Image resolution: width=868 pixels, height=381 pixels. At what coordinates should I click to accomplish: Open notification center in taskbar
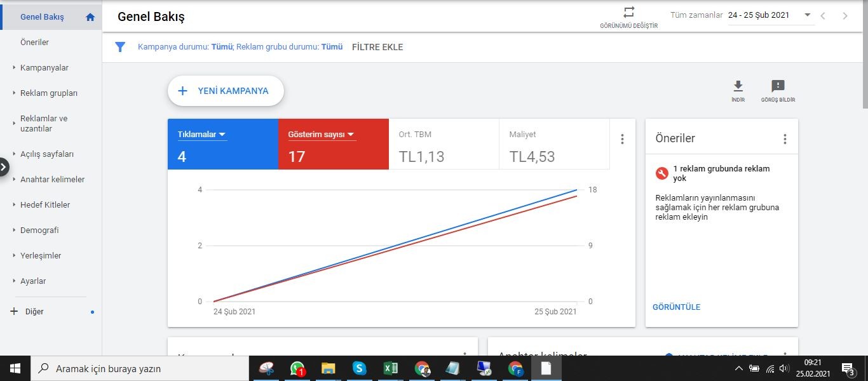tap(848, 368)
